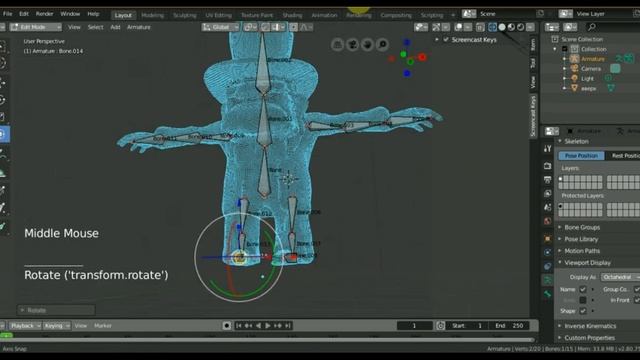Switch to the UV Editing workspace tab
The height and width of the screenshot is (360, 640).
(218, 15)
